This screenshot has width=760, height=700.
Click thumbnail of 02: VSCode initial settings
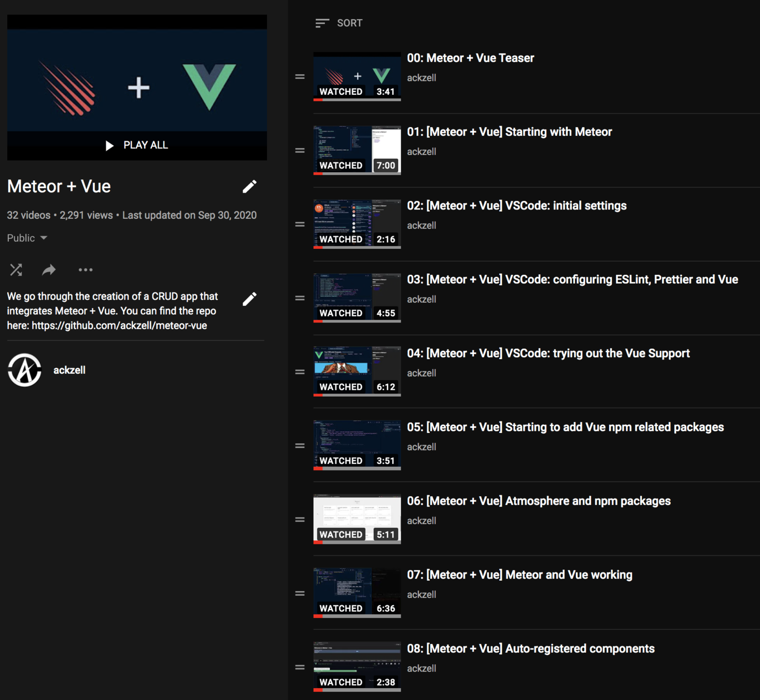pyautogui.click(x=357, y=224)
